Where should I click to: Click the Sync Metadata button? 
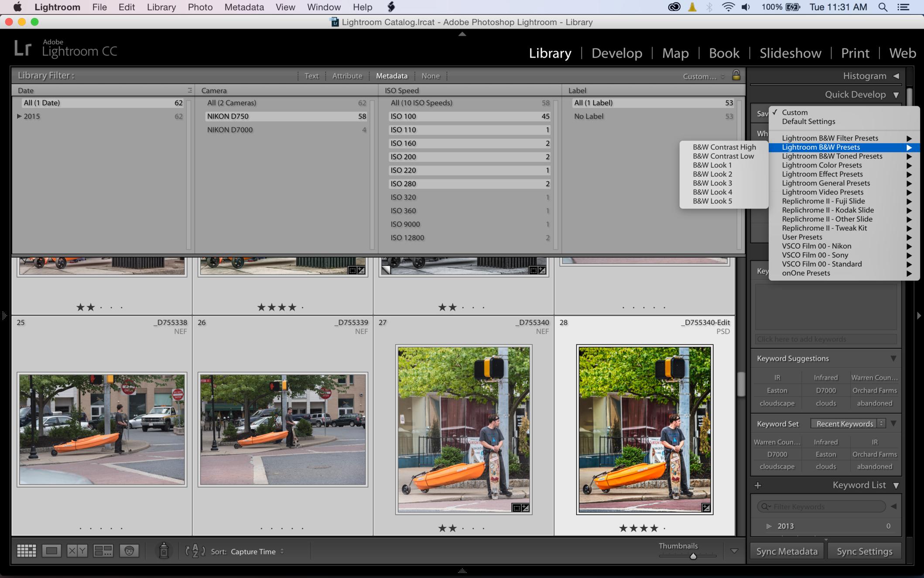point(787,551)
